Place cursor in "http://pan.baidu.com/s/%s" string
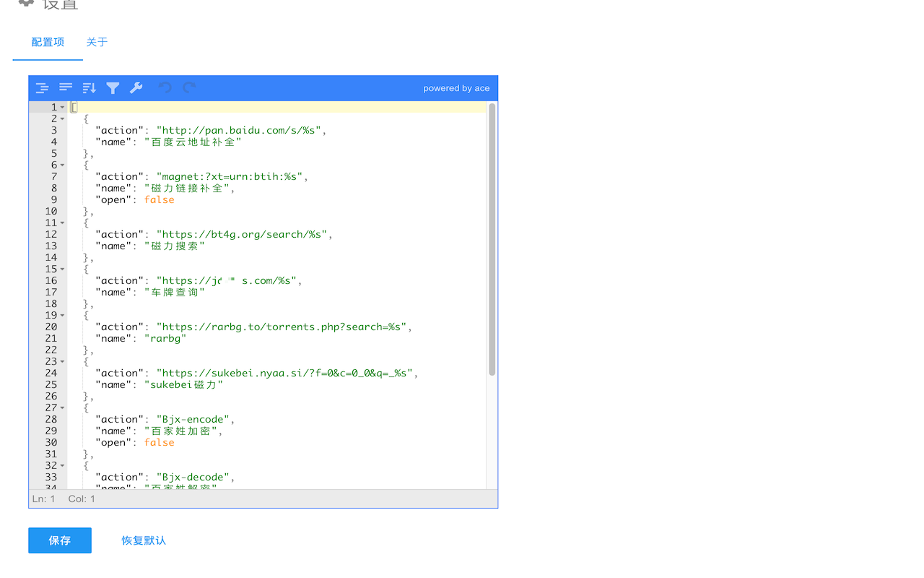The width and height of the screenshot is (924, 578). (239, 131)
